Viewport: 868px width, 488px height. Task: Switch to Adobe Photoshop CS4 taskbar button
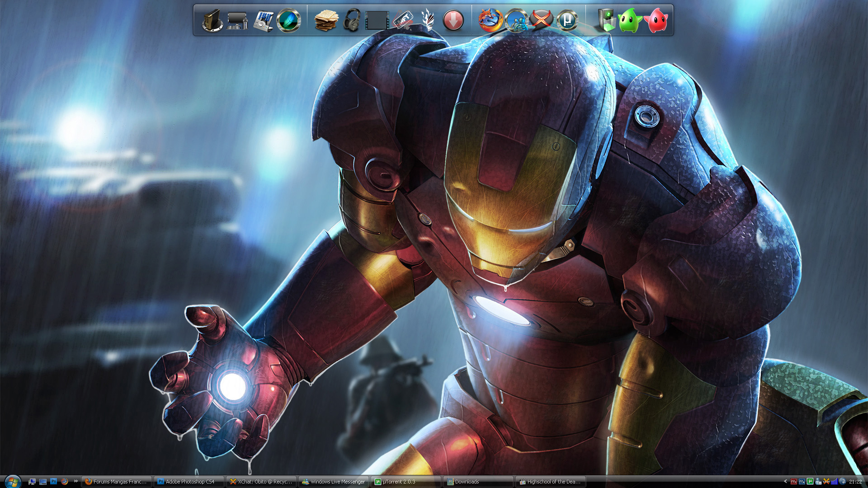pyautogui.click(x=189, y=482)
